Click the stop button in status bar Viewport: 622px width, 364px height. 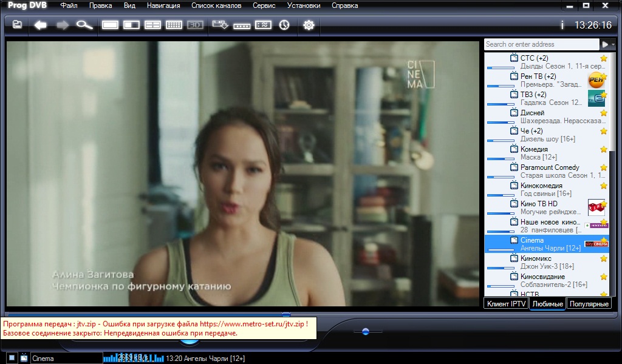coord(12,358)
